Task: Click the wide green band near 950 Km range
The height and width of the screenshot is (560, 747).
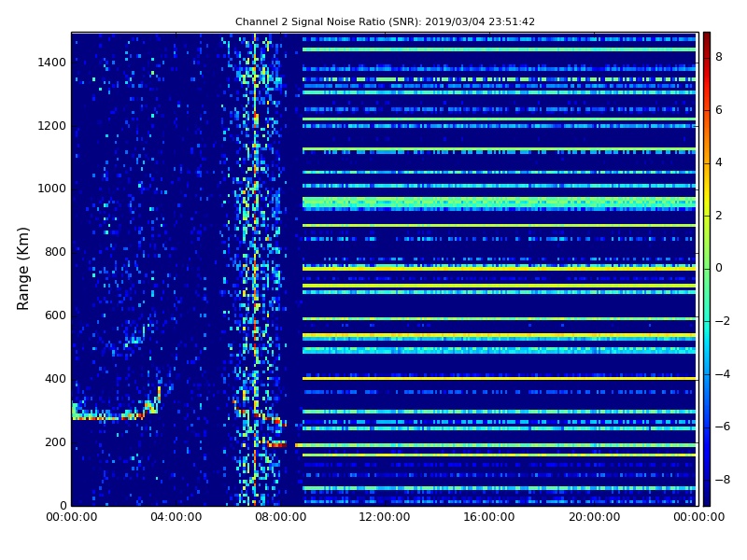Action: 499,203
